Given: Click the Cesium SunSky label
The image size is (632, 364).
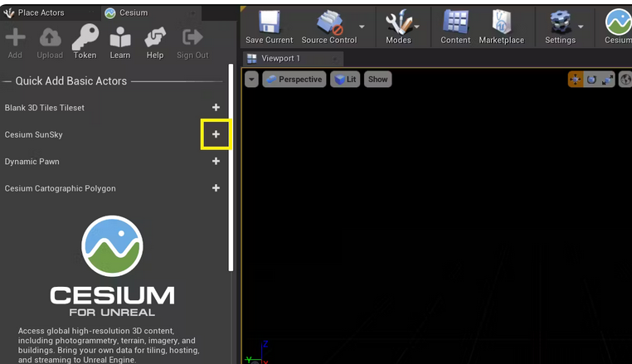Looking at the screenshot, I should (33, 134).
